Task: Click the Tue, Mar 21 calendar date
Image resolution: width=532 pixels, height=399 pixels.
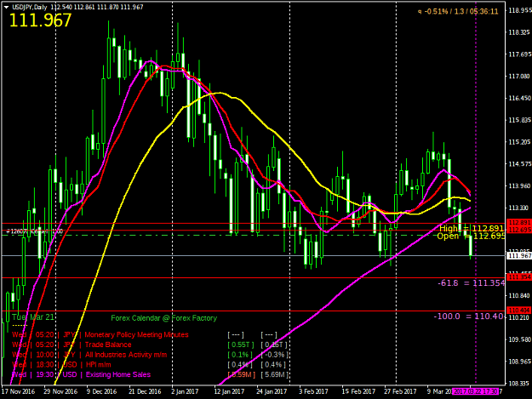Action: (x=33, y=317)
